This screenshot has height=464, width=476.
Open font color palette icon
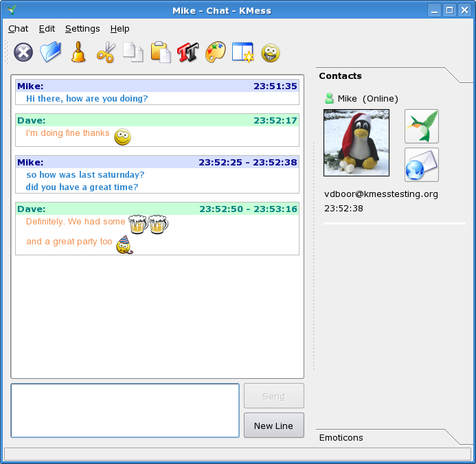(216, 52)
